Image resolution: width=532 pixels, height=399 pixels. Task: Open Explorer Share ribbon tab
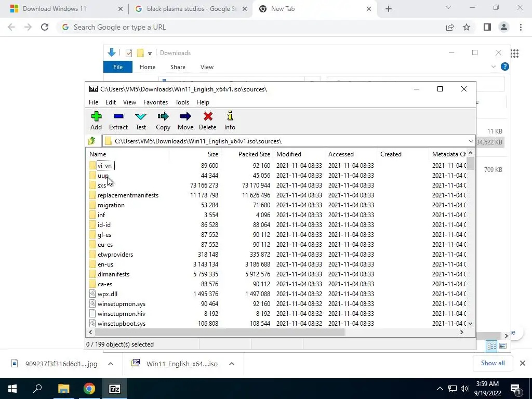point(178,67)
